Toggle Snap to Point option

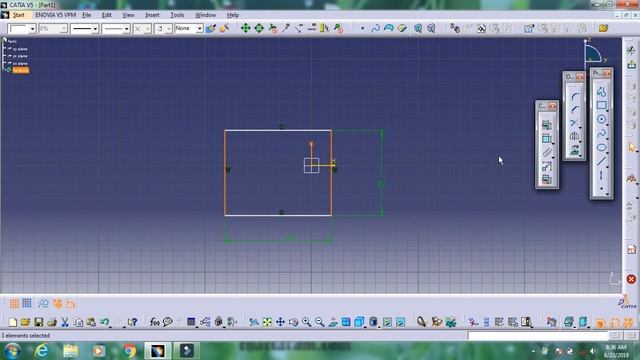27,303
